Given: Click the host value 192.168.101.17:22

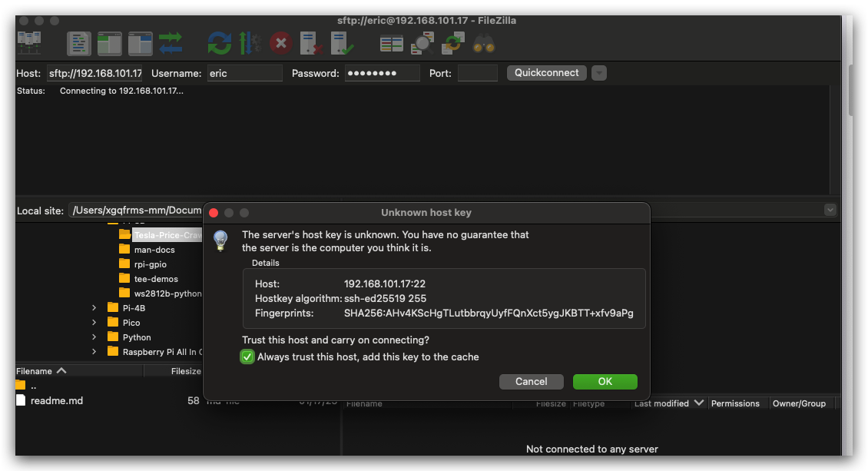Looking at the screenshot, I should coord(385,284).
